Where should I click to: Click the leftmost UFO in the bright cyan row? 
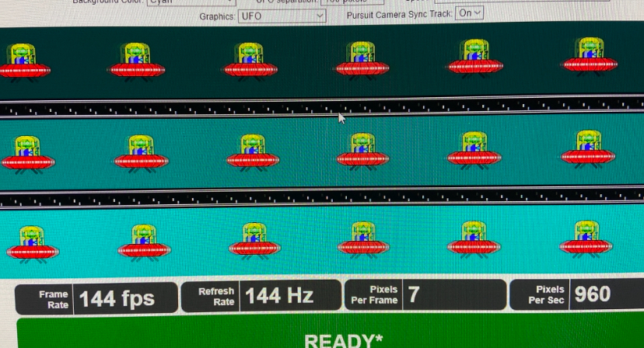pos(32,244)
